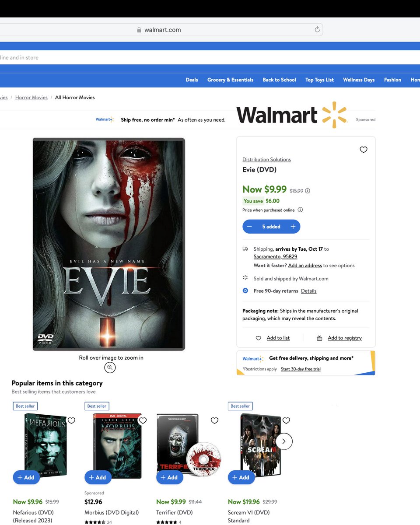Favorite the Scream VI DVD with heart icon
Screen dimensions: 420x525
click(x=286, y=420)
